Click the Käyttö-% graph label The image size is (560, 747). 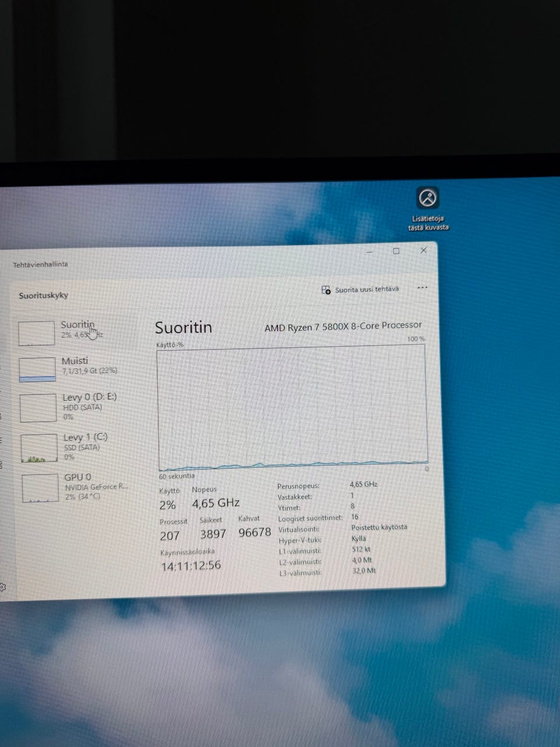170,345
